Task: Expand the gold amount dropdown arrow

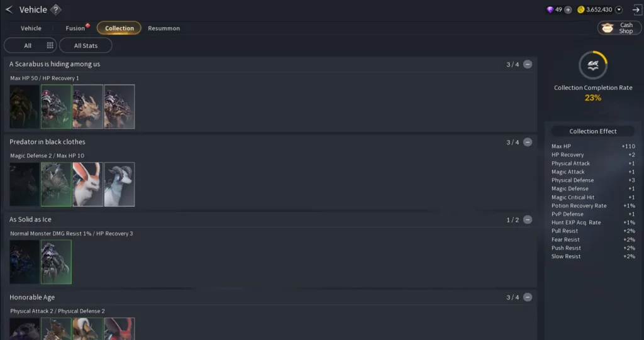Action: coord(619,10)
